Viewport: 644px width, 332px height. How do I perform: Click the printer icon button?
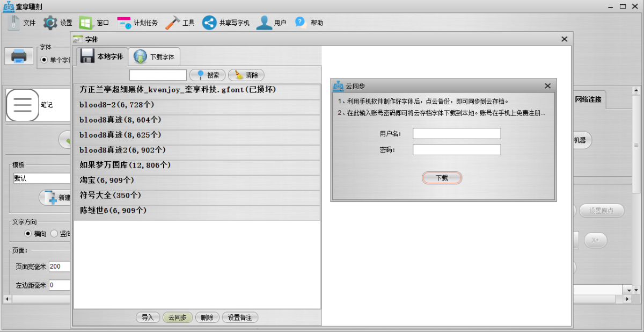pos(19,56)
